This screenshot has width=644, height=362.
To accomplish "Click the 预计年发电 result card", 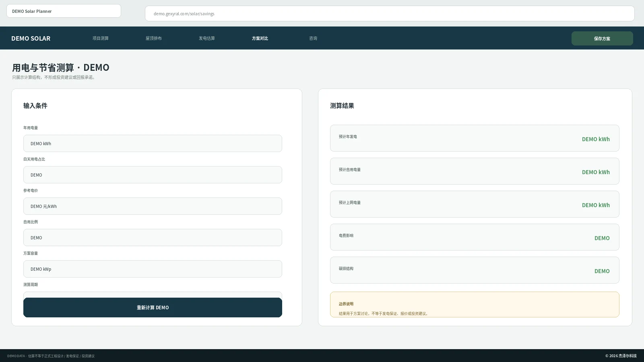I will pyautogui.click(x=475, y=138).
